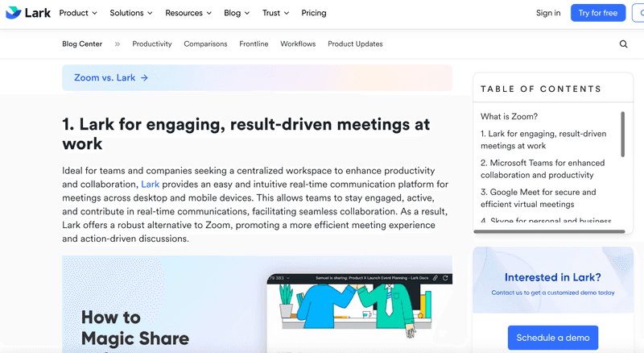Open the Product Updates category
The width and height of the screenshot is (644, 353).
click(355, 44)
